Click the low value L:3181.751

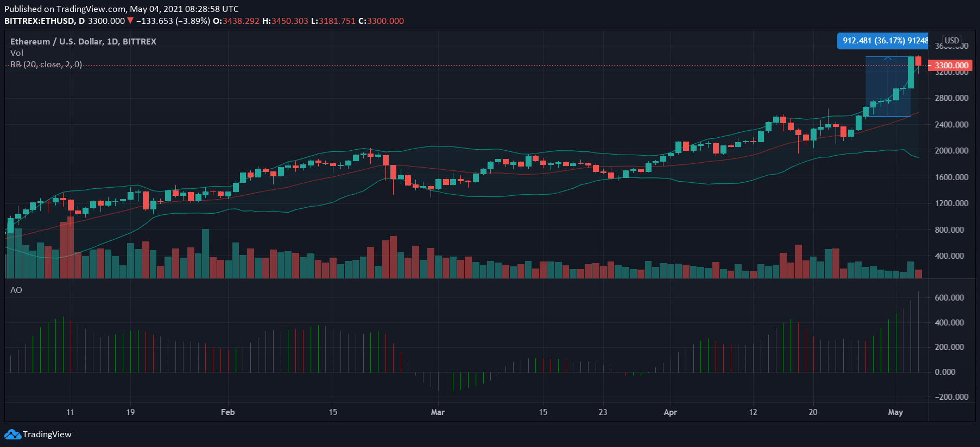point(333,21)
